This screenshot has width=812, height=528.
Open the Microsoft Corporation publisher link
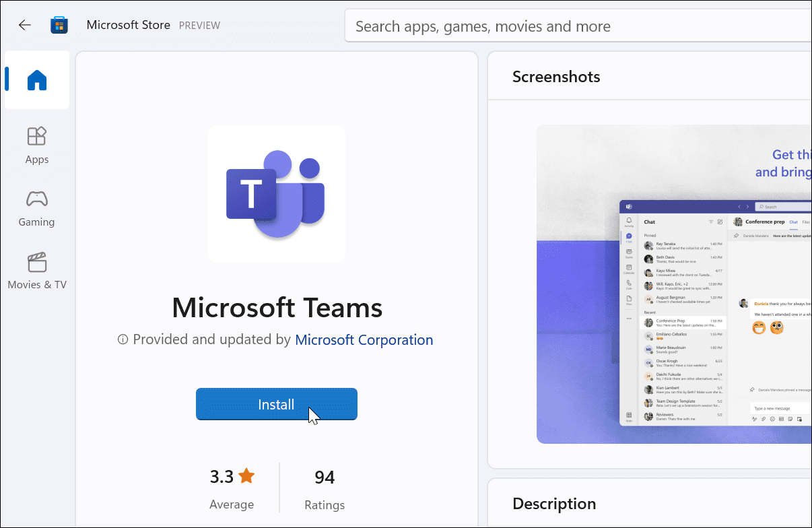tap(364, 339)
